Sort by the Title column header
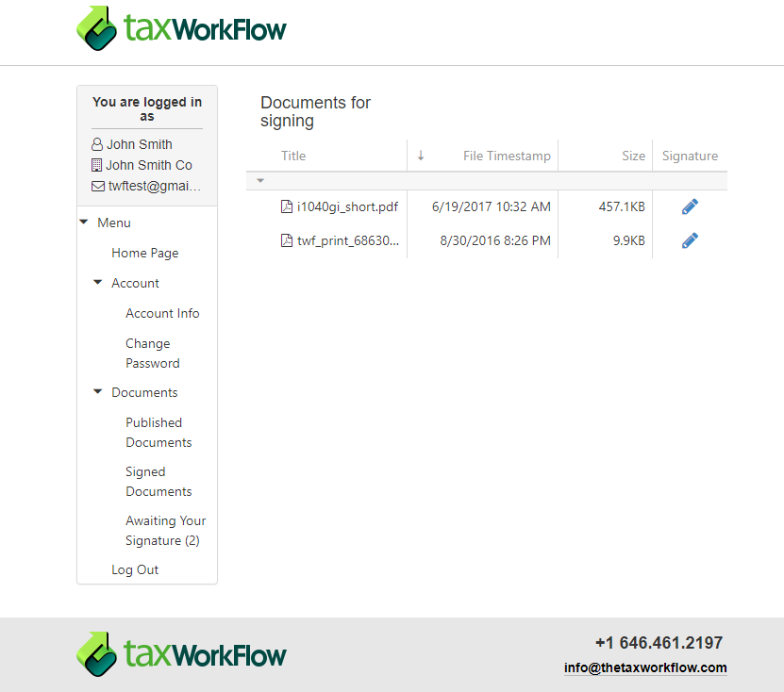The image size is (784, 692). pos(293,156)
